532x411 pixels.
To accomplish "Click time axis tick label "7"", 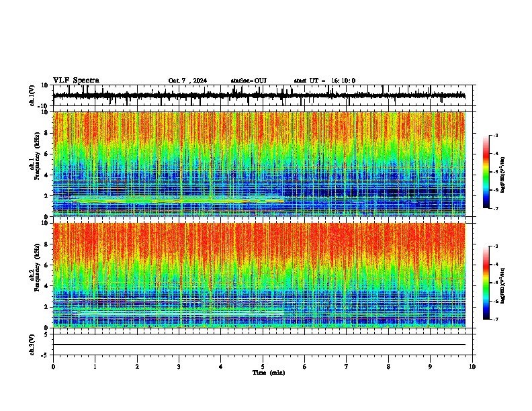I will click(347, 367).
